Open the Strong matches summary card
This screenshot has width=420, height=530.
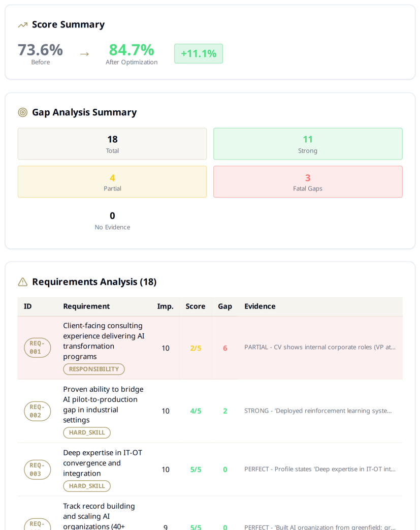point(307,144)
